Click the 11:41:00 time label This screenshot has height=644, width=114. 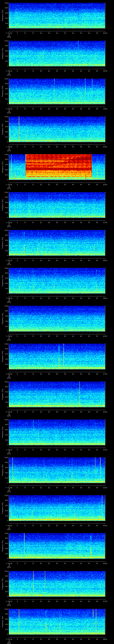(9, 412)
